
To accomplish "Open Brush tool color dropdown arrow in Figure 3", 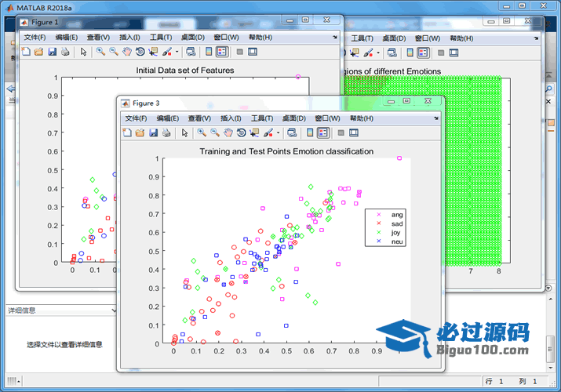I will (278, 133).
